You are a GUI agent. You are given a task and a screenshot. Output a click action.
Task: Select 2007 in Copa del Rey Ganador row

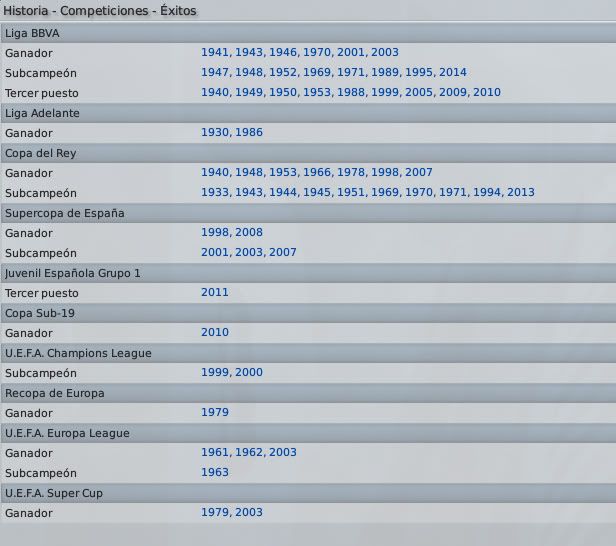coord(419,172)
